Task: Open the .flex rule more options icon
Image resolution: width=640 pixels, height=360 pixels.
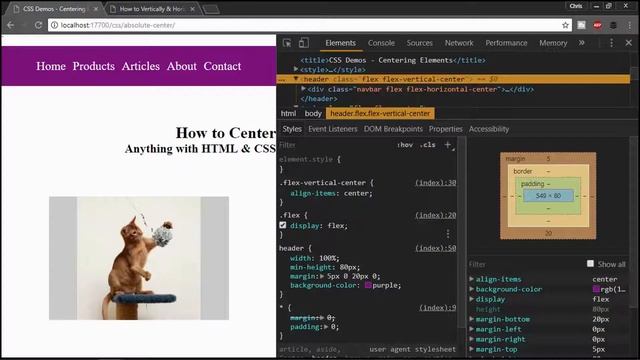Action: [x=448, y=234]
